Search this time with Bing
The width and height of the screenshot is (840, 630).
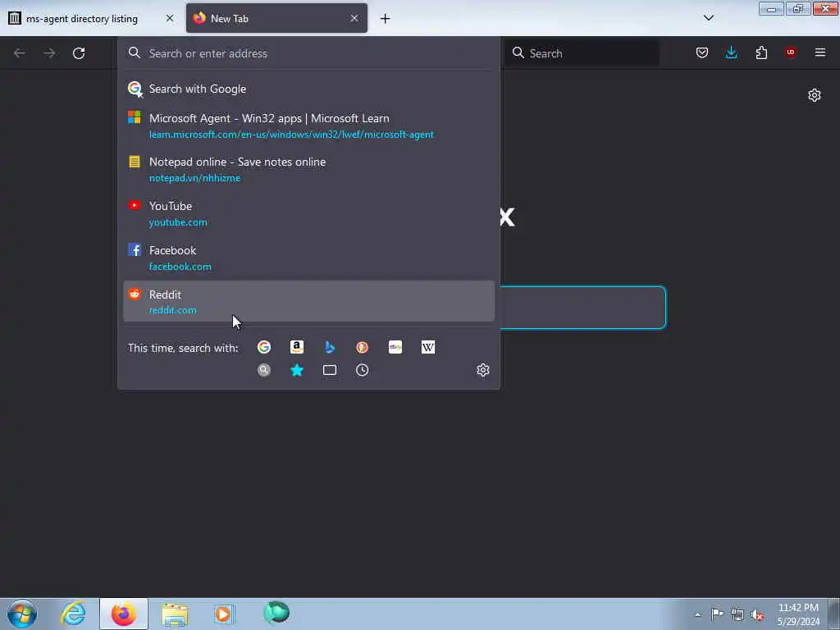330,347
